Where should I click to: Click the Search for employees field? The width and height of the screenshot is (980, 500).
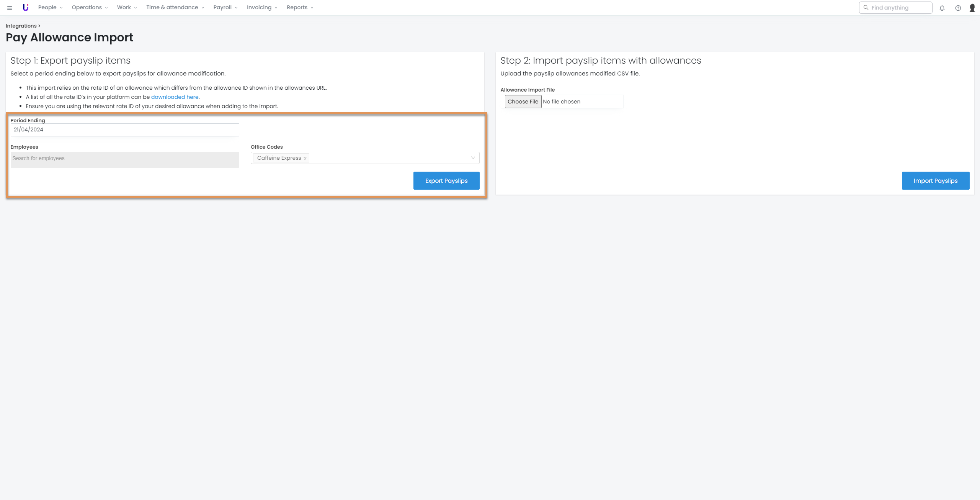(124, 159)
